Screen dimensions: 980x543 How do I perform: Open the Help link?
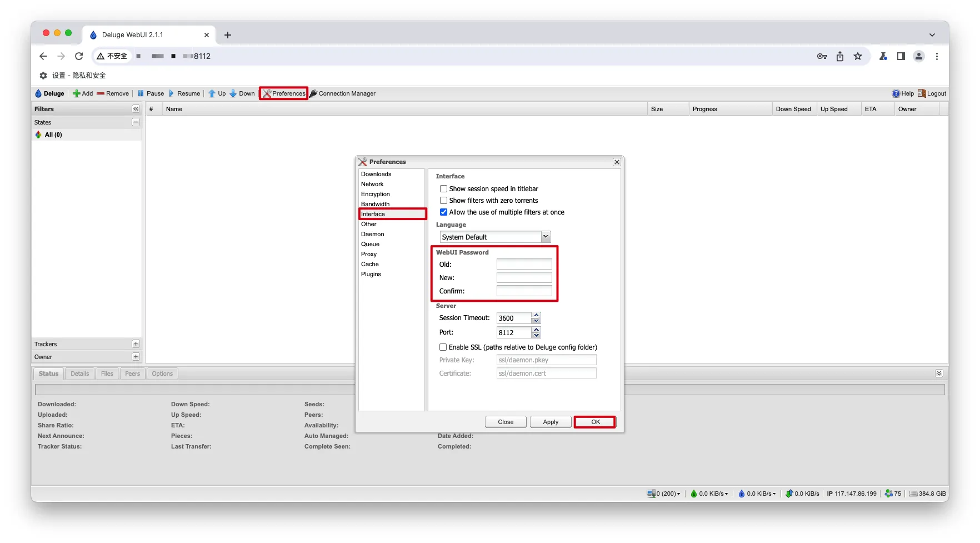click(x=903, y=93)
